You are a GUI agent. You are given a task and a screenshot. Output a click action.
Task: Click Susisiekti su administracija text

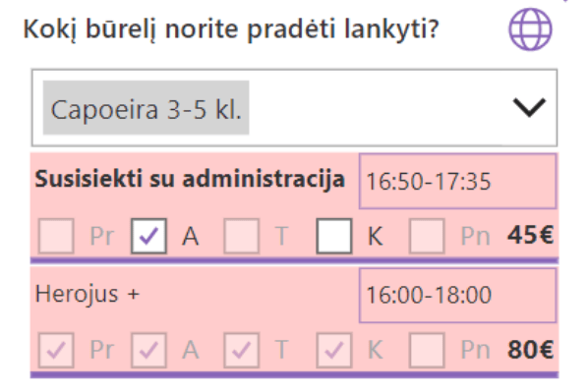coord(190,179)
